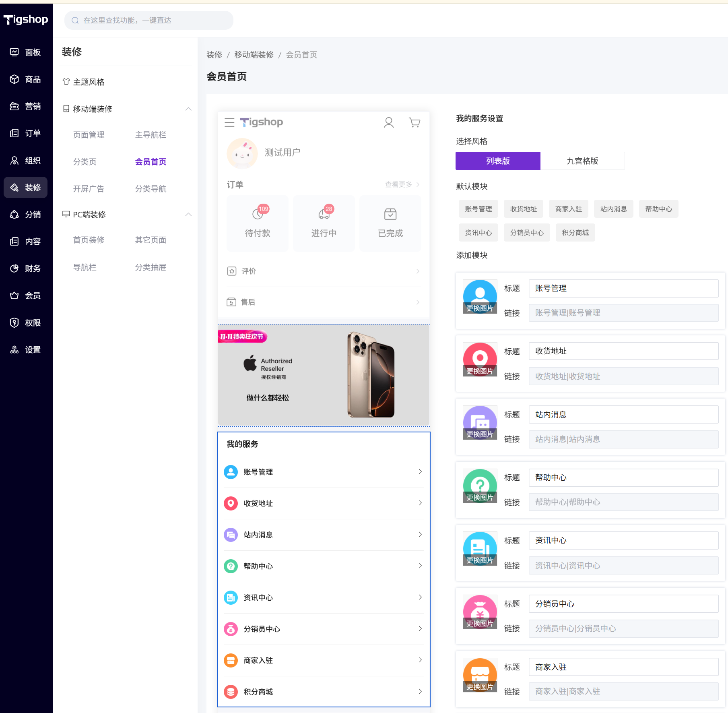Click the pending payment order icon
This screenshot has height=713, width=728.
[258, 214]
